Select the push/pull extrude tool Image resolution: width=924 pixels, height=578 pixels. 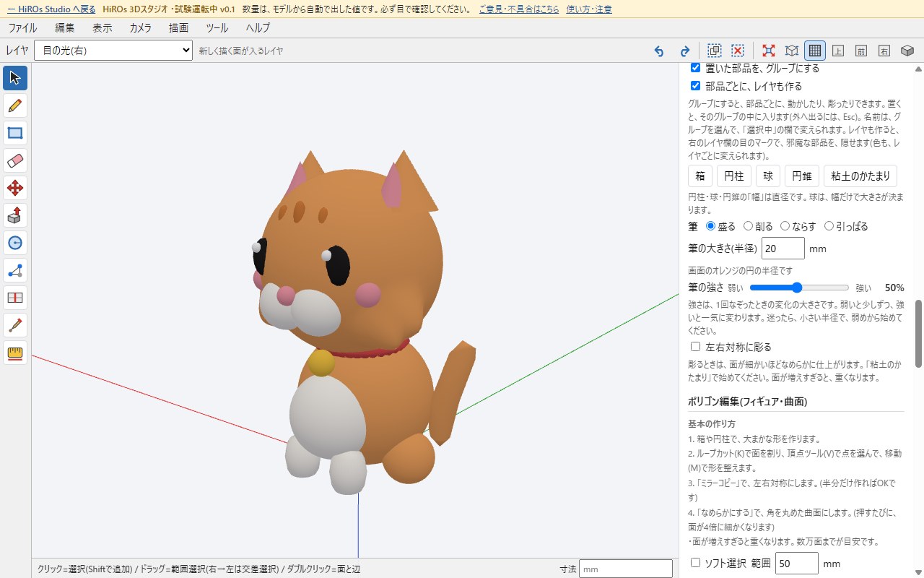[15, 215]
